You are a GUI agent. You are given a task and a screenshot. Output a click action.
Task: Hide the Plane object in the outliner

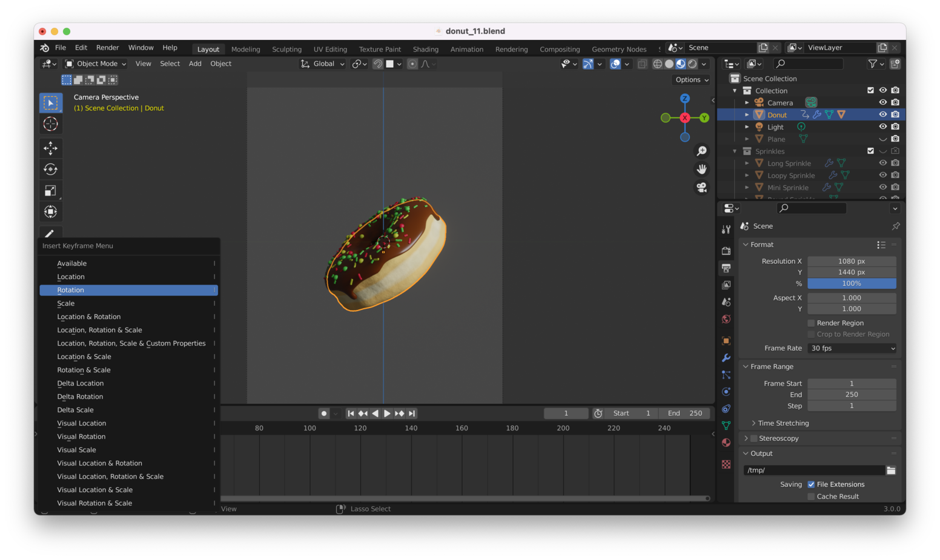(x=883, y=139)
